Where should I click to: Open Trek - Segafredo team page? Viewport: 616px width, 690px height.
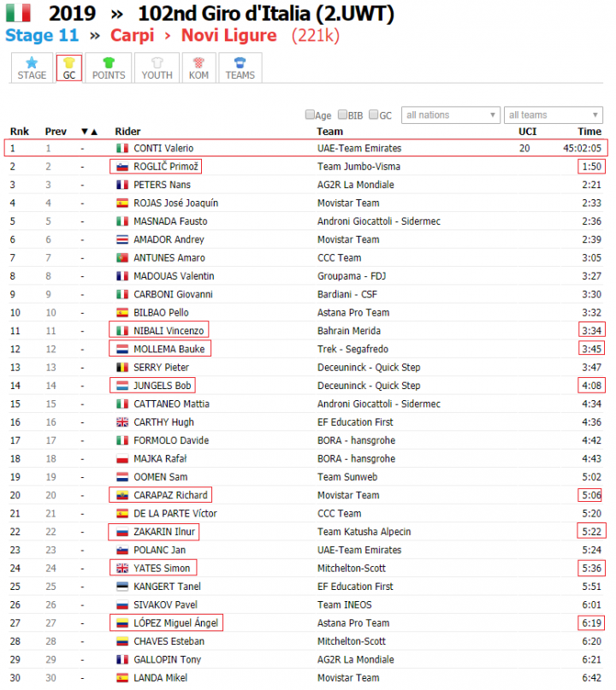pos(352,350)
